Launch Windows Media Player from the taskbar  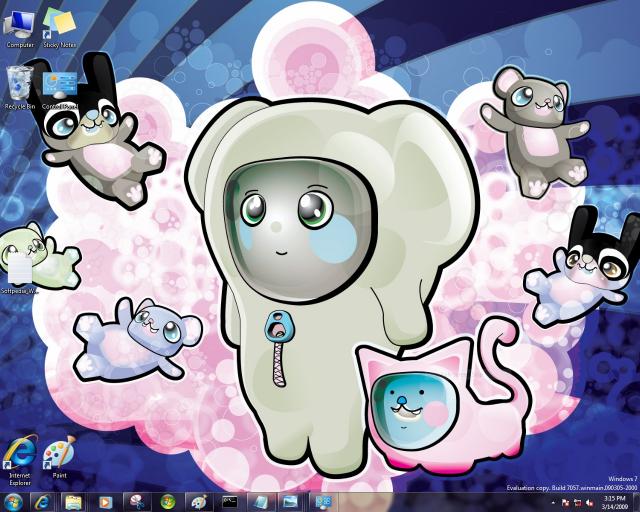click(105, 501)
